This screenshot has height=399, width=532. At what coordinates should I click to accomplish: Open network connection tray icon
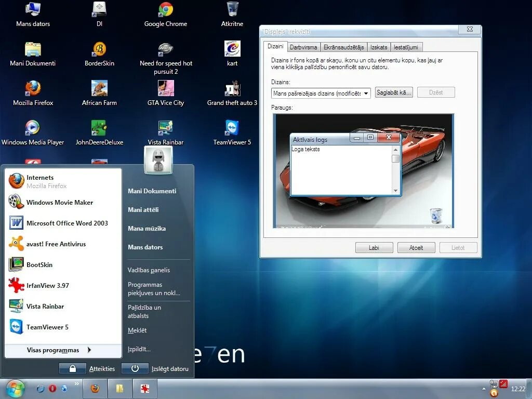pyautogui.click(x=494, y=384)
